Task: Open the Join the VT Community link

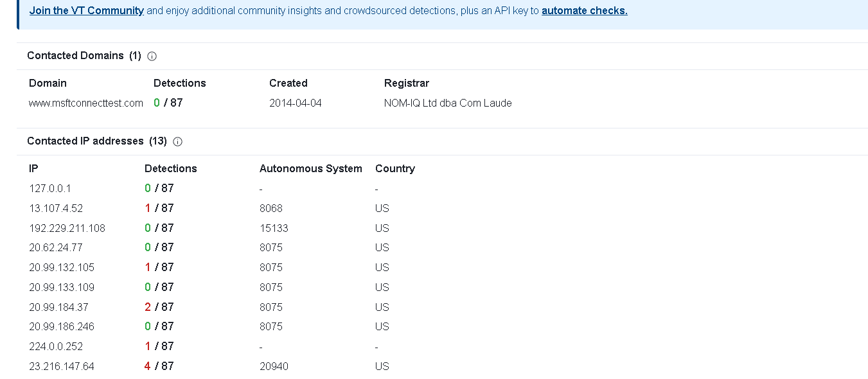Action: point(87,10)
